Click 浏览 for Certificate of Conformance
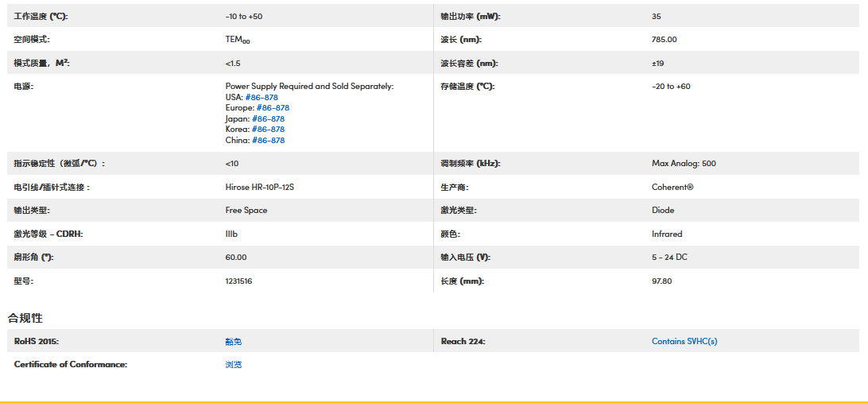 (x=233, y=365)
